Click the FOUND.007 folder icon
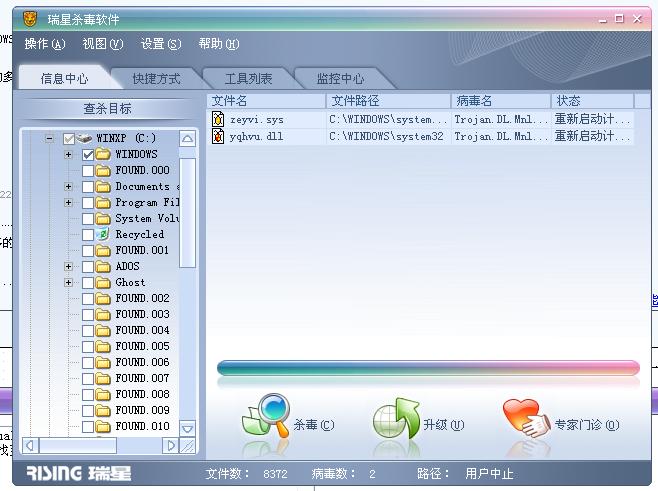 coord(102,378)
